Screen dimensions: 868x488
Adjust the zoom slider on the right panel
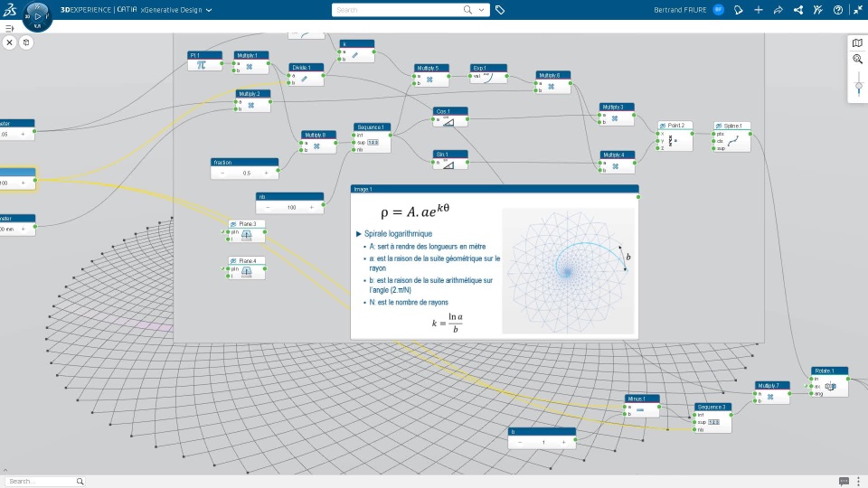tap(859, 86)
